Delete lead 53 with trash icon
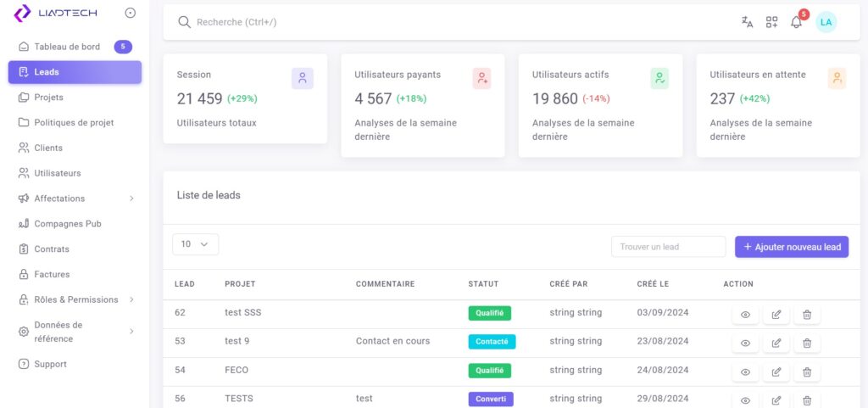Image resolution: width=868 pixels, height=408 pixels. pos(806,344)
